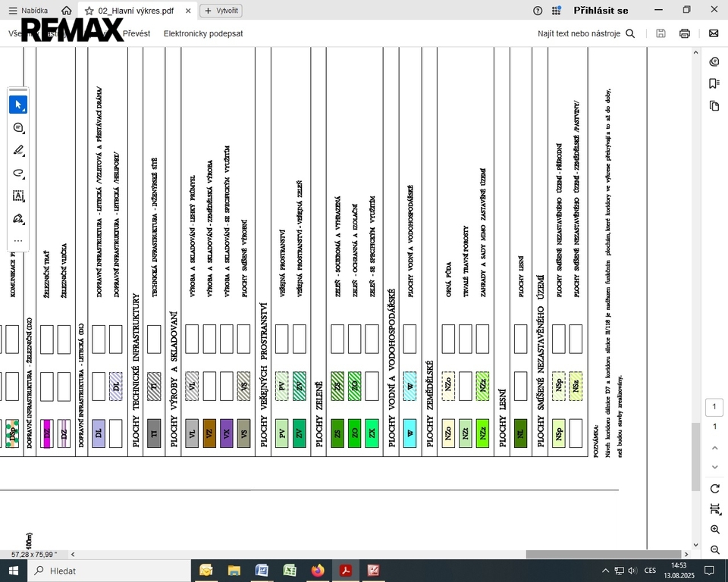Print the document using the printer icon
This screenshot has height=582, width=728.
click(685, 33)
